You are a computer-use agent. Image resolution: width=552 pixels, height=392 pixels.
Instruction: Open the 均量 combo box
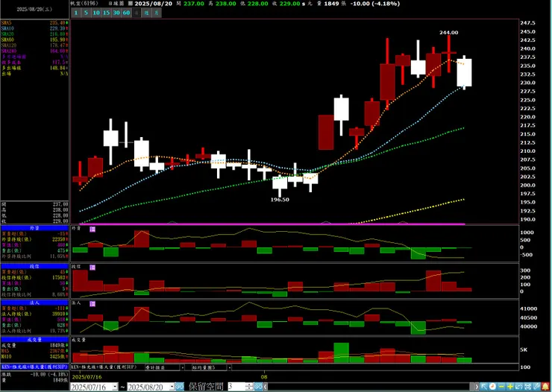click(x=211, y=367)
